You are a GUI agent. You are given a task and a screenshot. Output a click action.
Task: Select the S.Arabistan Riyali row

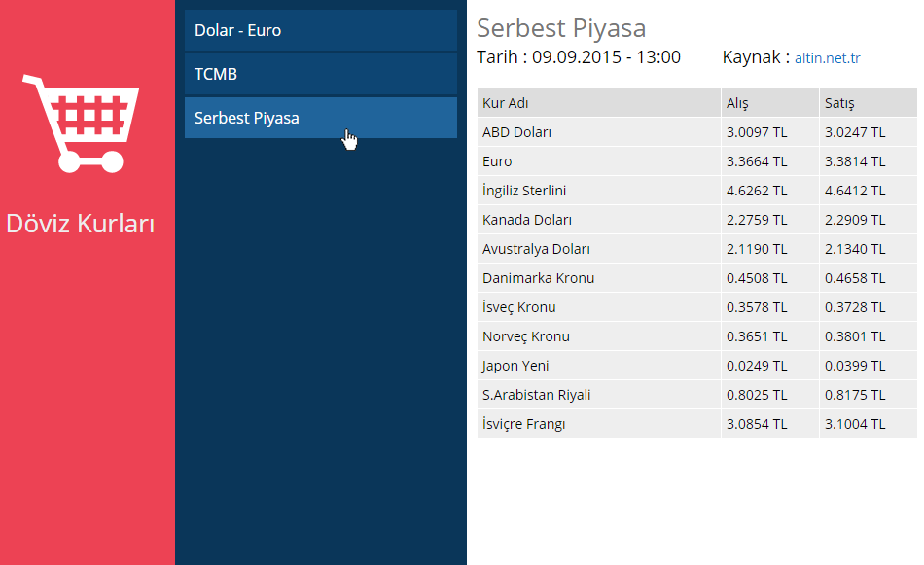point(697,395)
